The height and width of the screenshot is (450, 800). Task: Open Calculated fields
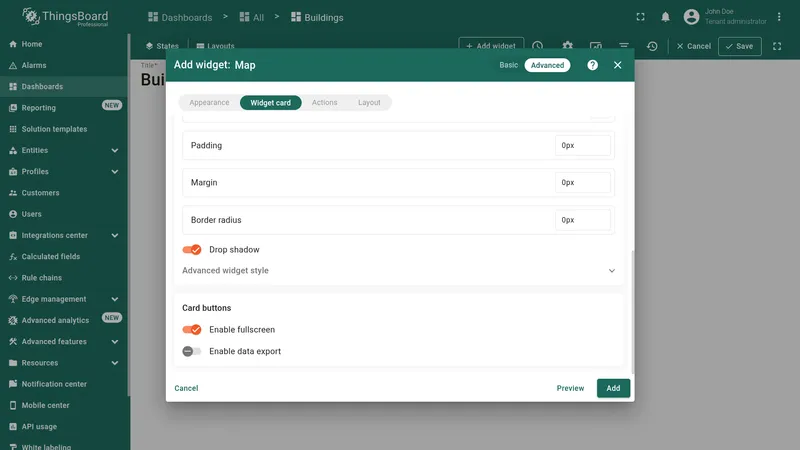point(51,257)
